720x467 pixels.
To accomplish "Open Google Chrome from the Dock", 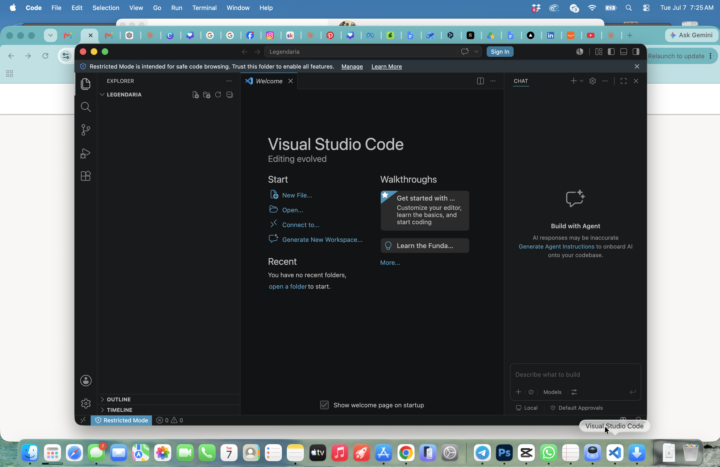I will (405, 453).
